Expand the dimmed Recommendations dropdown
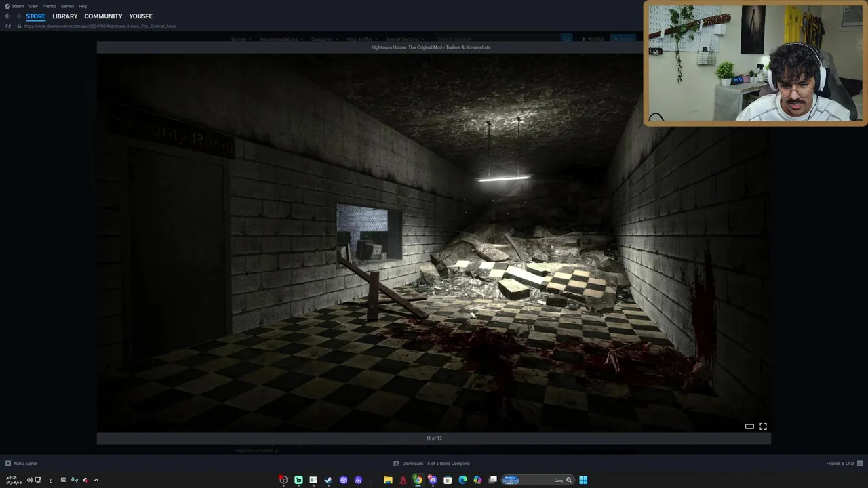The image size is (868, 488). click(281, 39)
